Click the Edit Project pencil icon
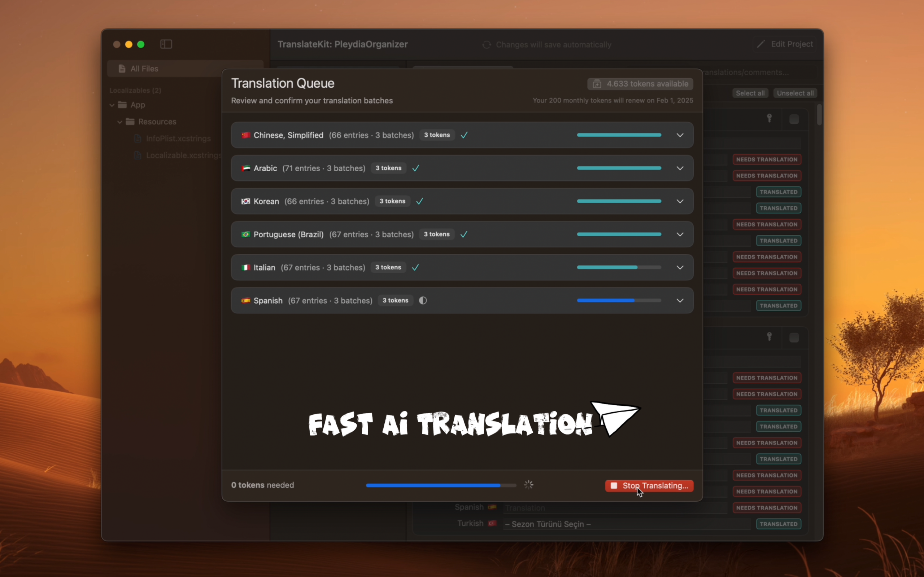 coord(761,44)
